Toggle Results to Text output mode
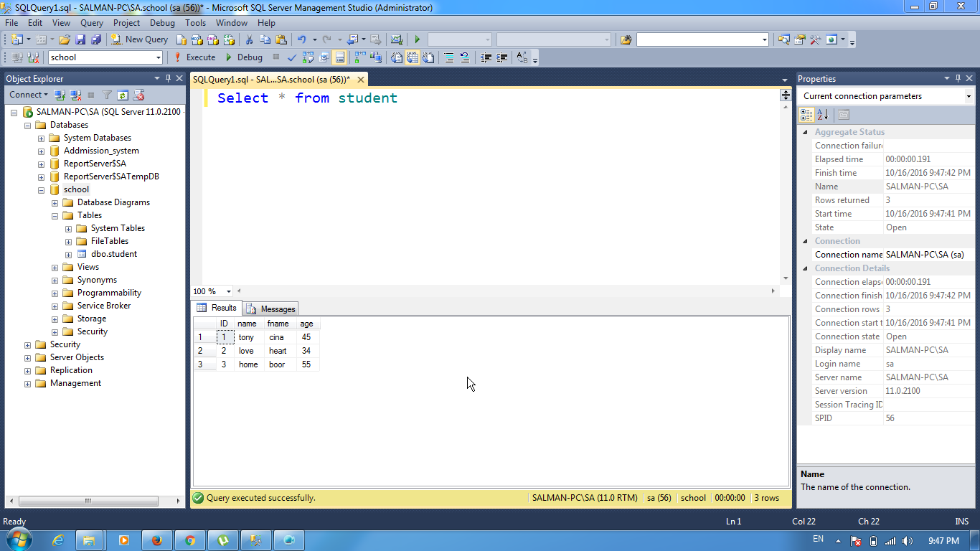The image size is (980, 551). coord(396,57)
